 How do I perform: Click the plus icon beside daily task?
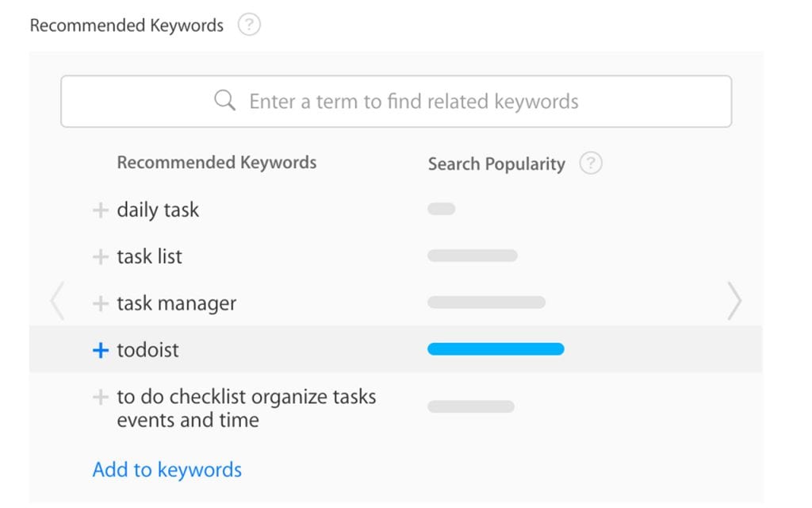click(100, 210)
